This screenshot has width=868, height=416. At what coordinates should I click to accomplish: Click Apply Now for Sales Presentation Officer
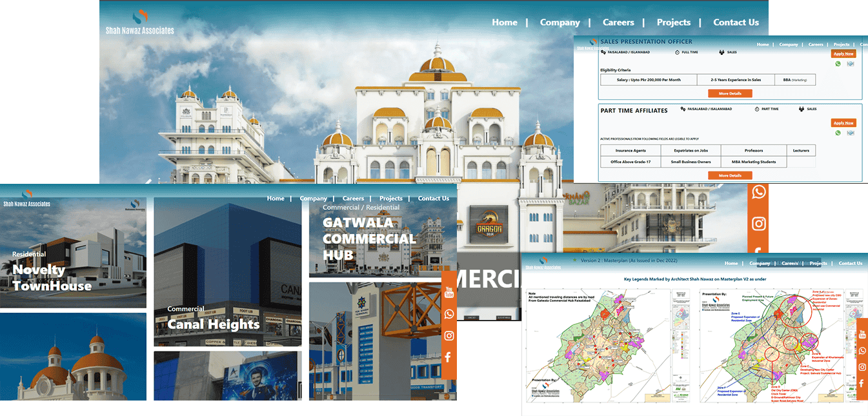pos(843,54)
